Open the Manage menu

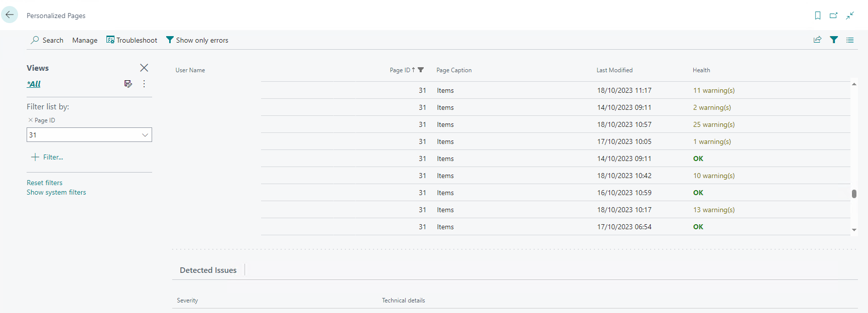tap(85, 40)
